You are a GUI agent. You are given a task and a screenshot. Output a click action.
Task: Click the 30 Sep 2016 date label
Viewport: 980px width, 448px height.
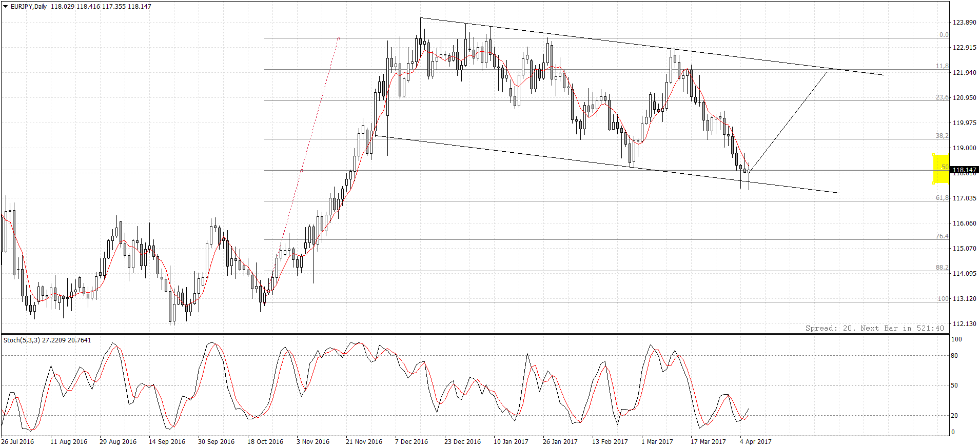pos(216,442)
